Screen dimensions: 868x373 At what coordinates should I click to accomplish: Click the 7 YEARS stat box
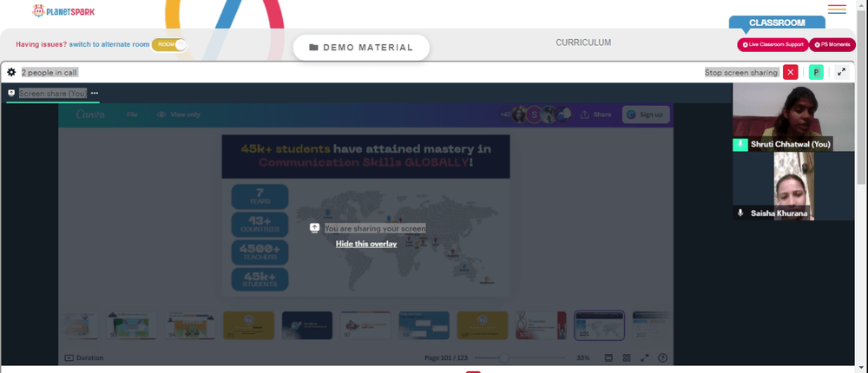click(260, 196)
